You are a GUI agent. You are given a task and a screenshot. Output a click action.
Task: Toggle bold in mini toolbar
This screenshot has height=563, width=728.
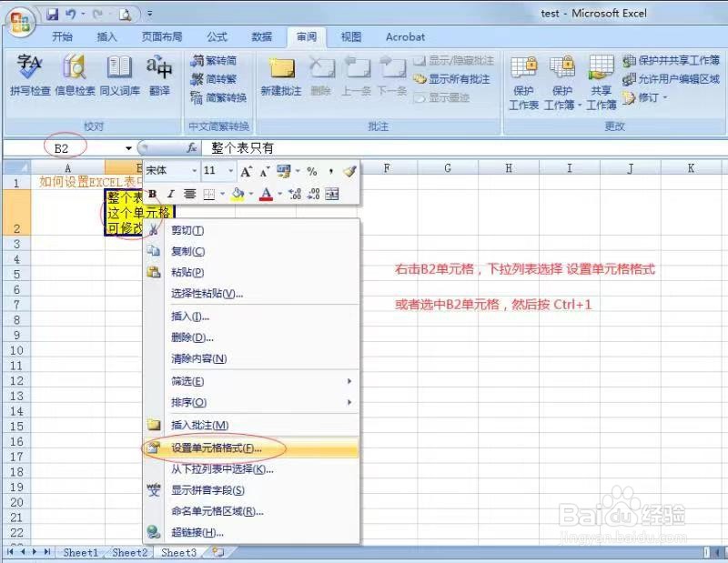(152, 194)
